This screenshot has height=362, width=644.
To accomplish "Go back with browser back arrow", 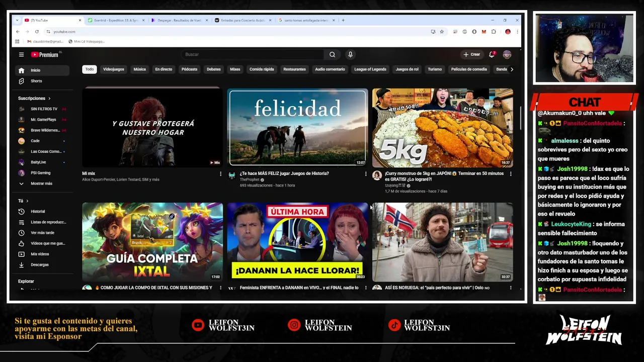I will pos(18,32).
